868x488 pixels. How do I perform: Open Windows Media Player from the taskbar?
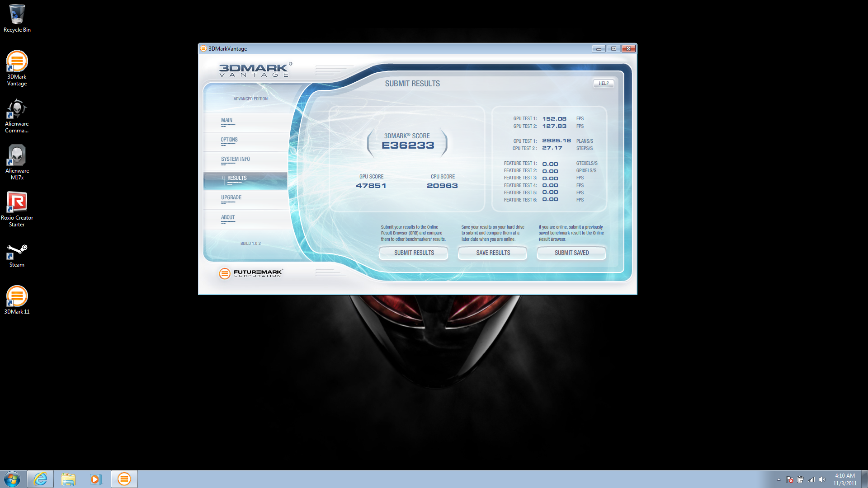[96, 479]
